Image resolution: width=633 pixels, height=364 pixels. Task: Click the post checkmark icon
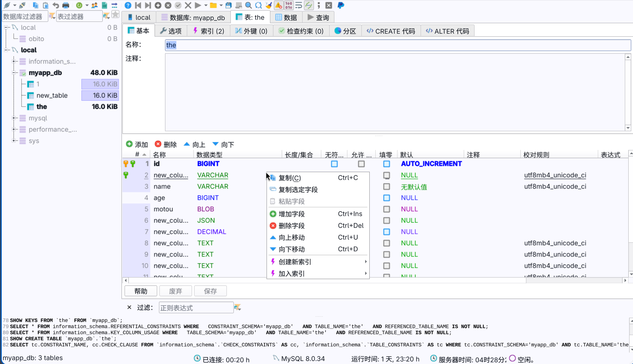[x=178, y=5]
